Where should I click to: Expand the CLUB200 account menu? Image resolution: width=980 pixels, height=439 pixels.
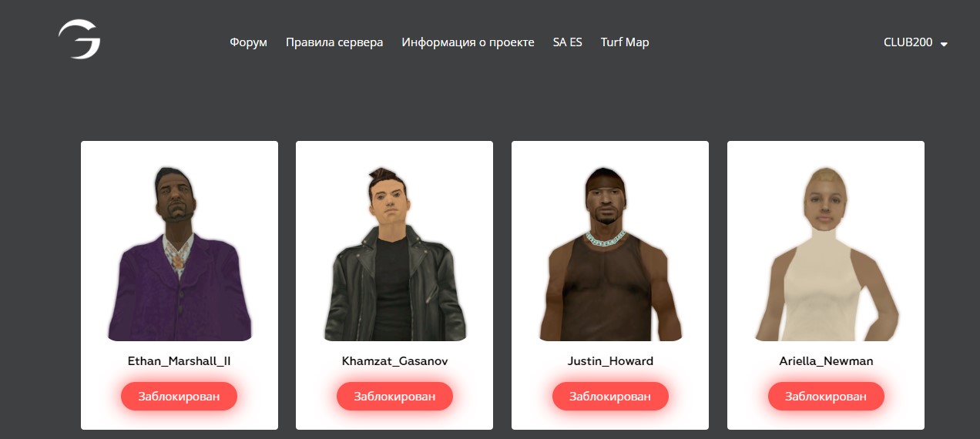(915, 43)
